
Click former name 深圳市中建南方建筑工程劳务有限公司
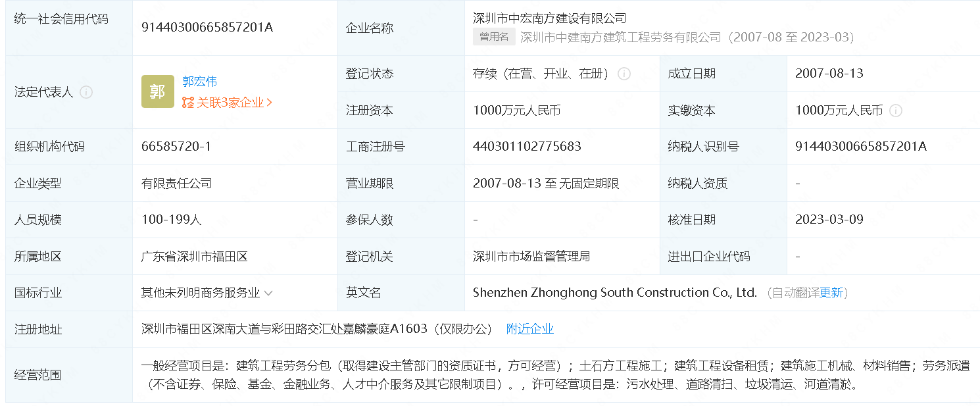[x=621, y=37]
